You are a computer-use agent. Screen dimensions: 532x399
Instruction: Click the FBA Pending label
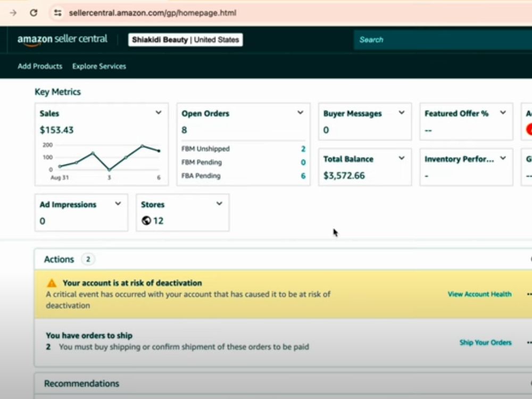click(201, 176)
